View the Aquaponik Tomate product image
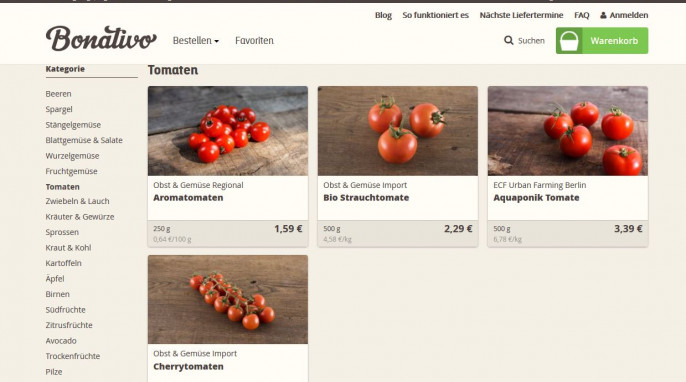Image resolution: width=686 pixels, height=382 pixels. pyautogui.click(x=568, y=131)
